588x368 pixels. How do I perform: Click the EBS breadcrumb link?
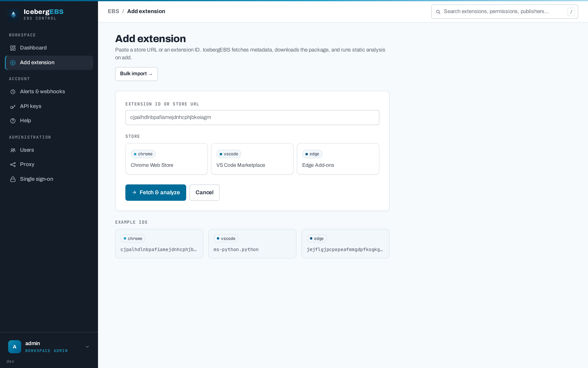[114, 11]
